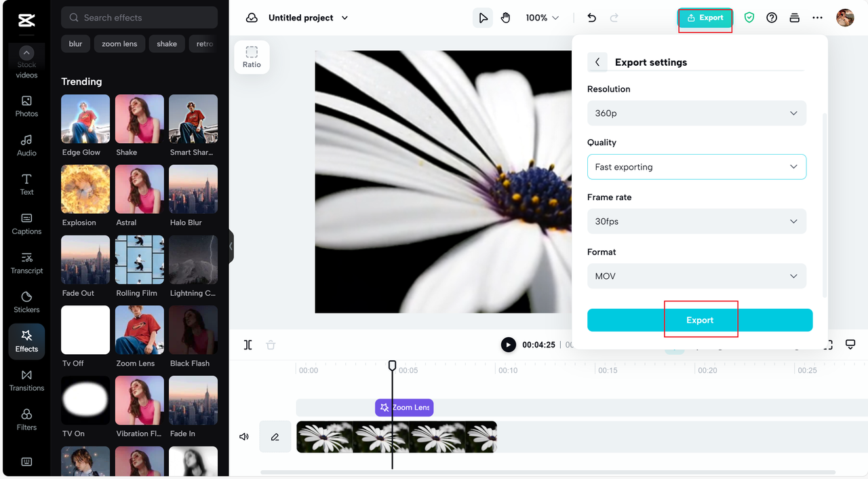868x479 pixels.
Task: Select the blur search tag
Action: (75, 44)
